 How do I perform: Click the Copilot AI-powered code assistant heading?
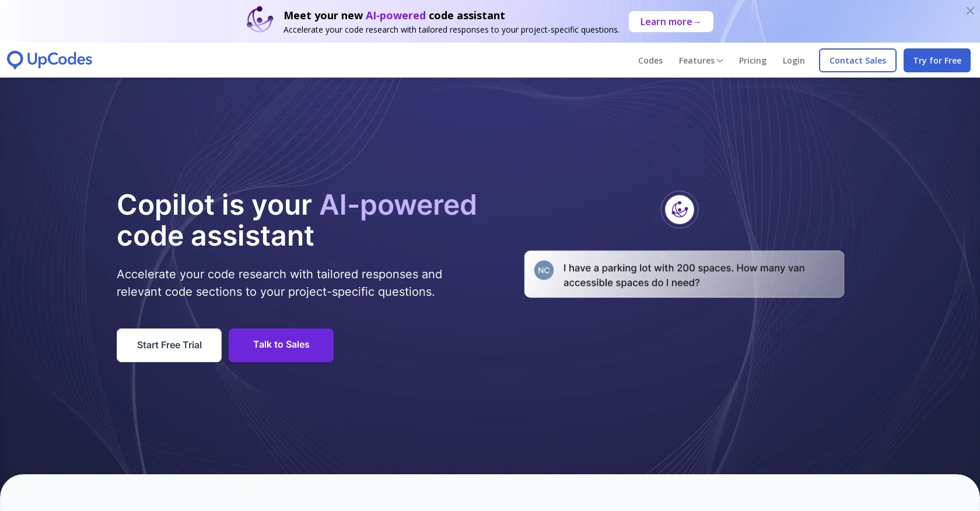click(297, 220)
